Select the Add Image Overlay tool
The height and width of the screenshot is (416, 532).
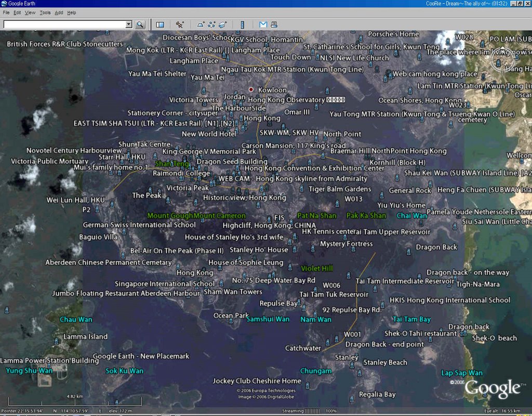222,24
